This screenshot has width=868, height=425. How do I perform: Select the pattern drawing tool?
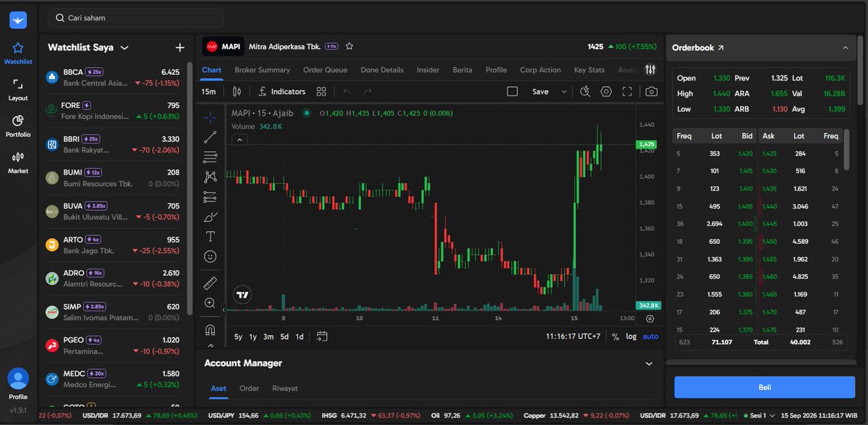(x=210, y=177)
